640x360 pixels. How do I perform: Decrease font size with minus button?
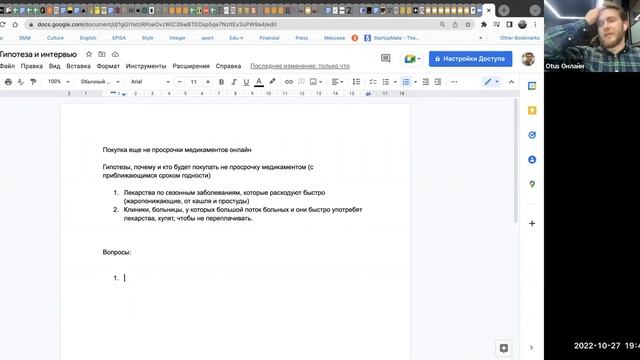pyautogui.click(x=180, y=82)
